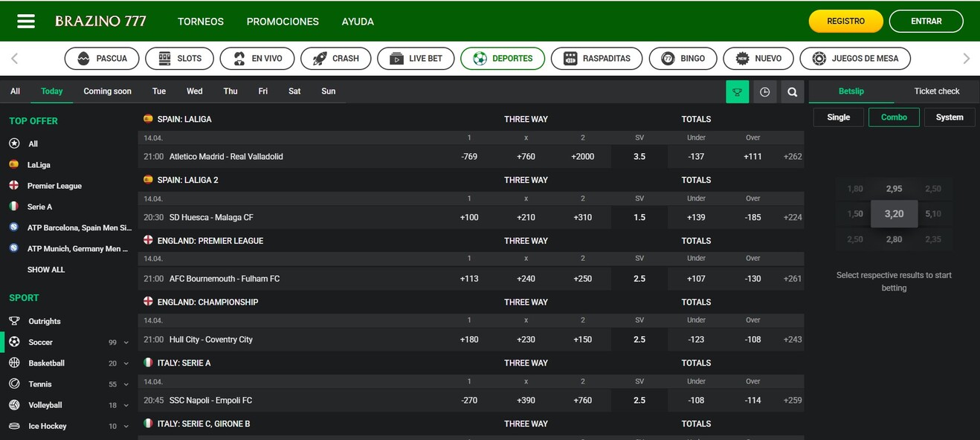The height and width of the screenshot is (440, 980).
Task: Open the Ayuda menu
Action: [x=358, y=22]
